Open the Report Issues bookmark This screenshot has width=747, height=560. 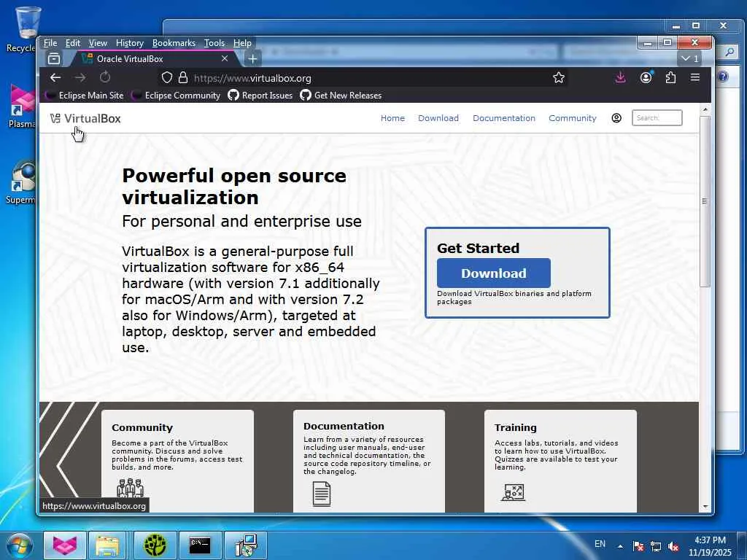[260, 96]
